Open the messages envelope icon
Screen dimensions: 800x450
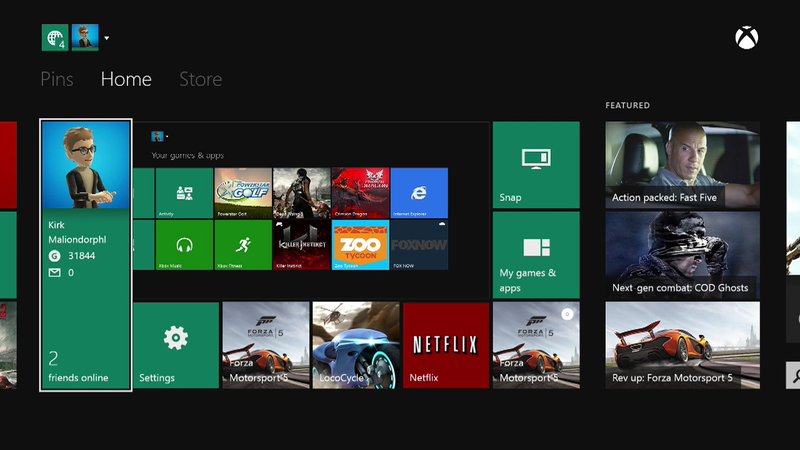(x=55, y=272)
